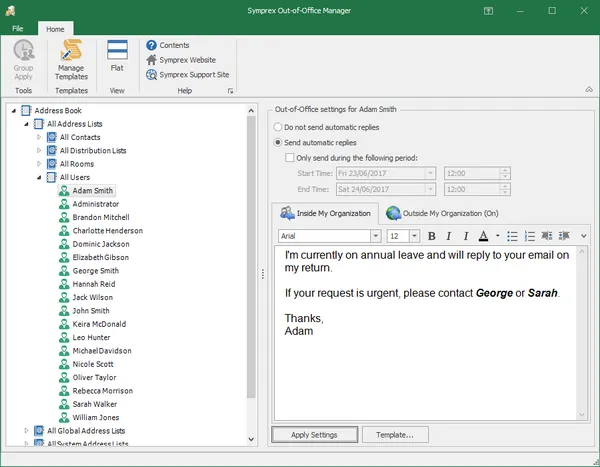Collapse the All Users node
Image resolution: width=600 pixels, height=467 pixels.
pyautogui.click(x=39, y=177)
